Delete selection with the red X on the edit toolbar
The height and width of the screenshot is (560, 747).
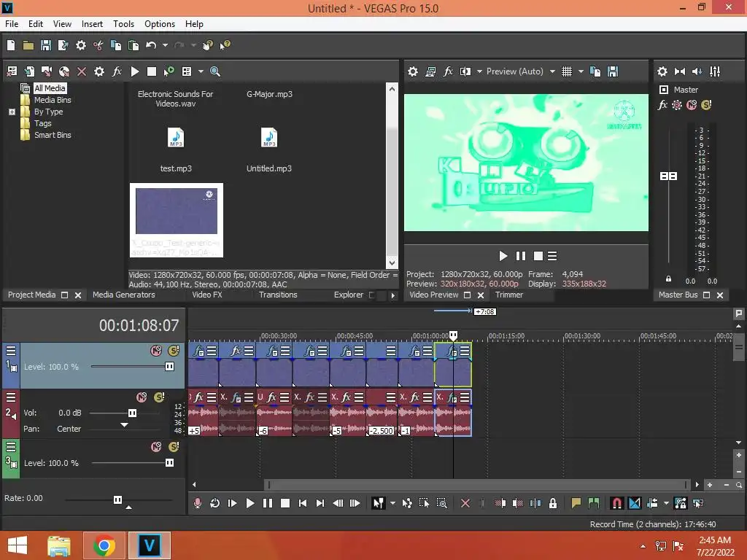point(465,503)
